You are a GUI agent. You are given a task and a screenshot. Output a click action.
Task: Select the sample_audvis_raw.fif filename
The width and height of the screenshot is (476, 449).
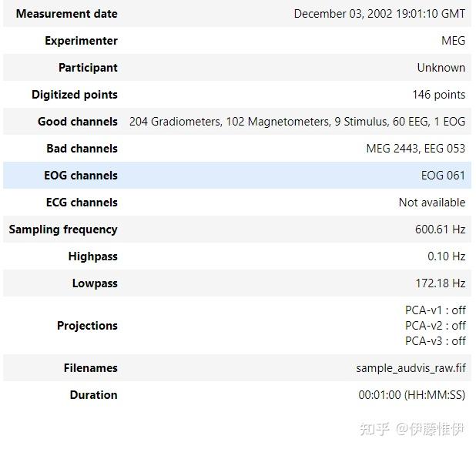coord(411,368)
